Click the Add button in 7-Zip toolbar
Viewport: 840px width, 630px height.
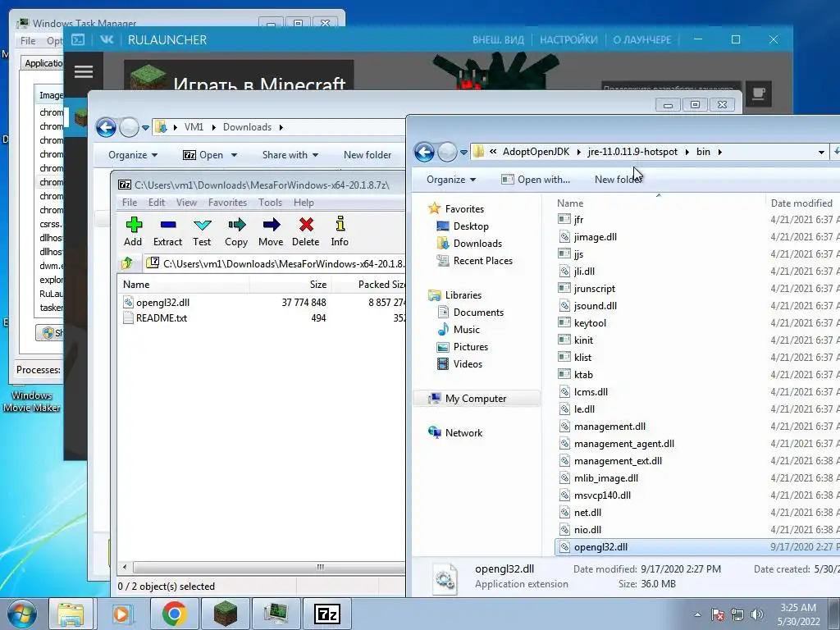pyautogui.click(x=133, y=231)
